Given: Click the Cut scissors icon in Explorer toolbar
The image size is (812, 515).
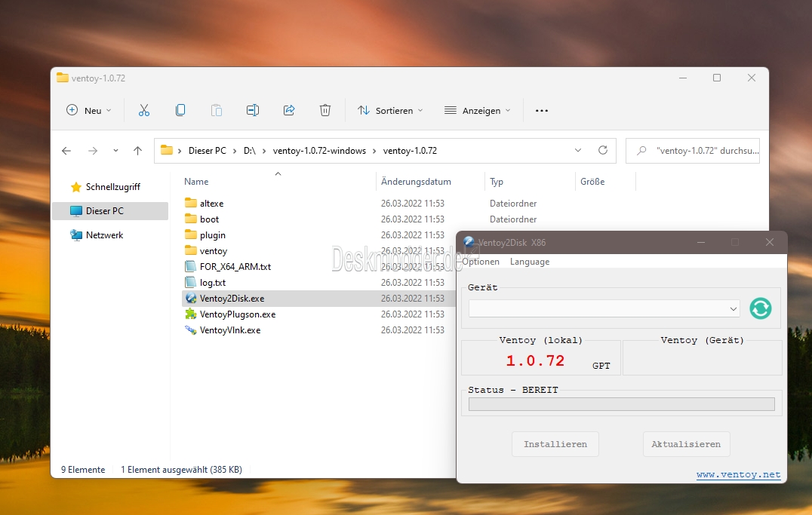Looking at the screenshot, I should coord(144,110).
